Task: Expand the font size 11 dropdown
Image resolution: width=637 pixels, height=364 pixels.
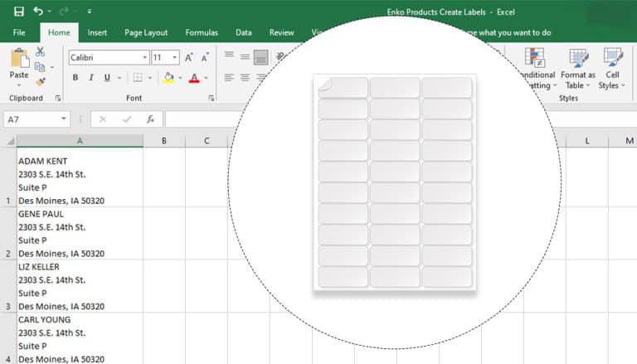Action: click(175, 58)
